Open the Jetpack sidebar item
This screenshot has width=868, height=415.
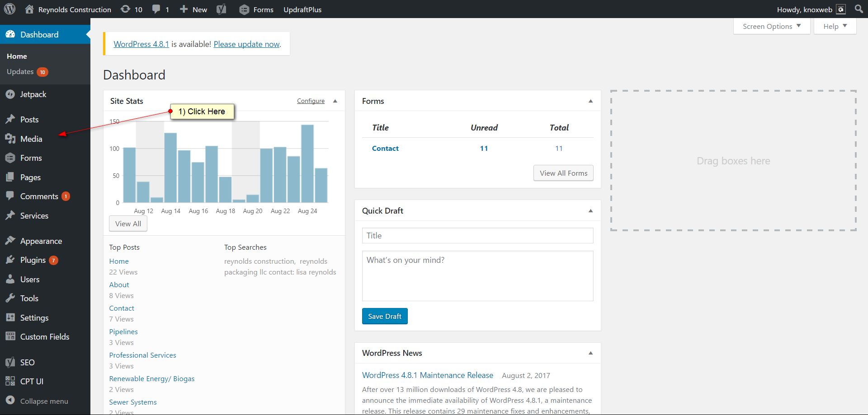pos(33,94)
